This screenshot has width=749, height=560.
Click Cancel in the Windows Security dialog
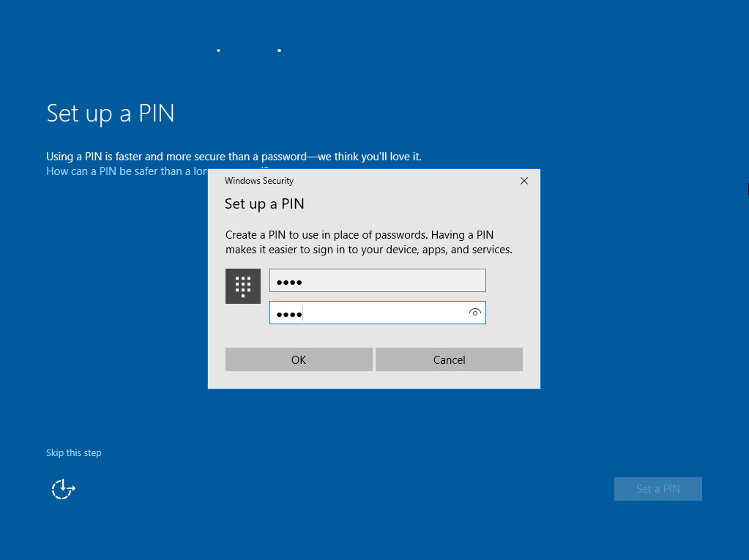(449, 359)
